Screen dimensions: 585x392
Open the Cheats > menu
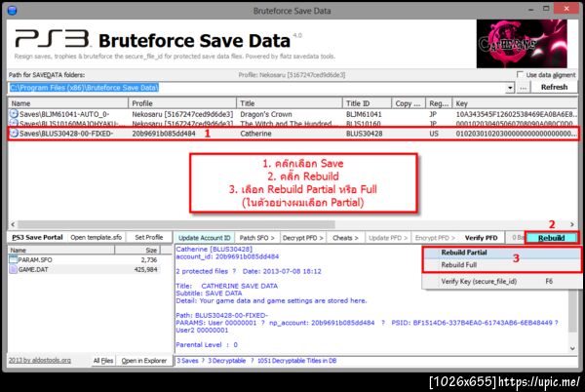345,238
